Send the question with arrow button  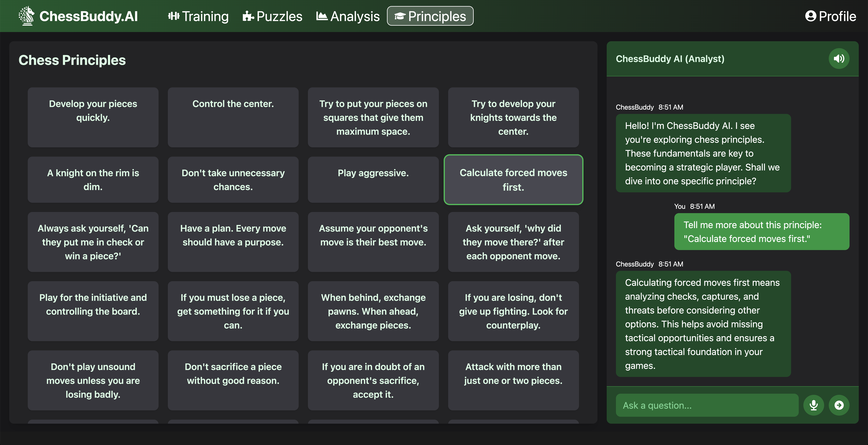[x=839, y=405]
